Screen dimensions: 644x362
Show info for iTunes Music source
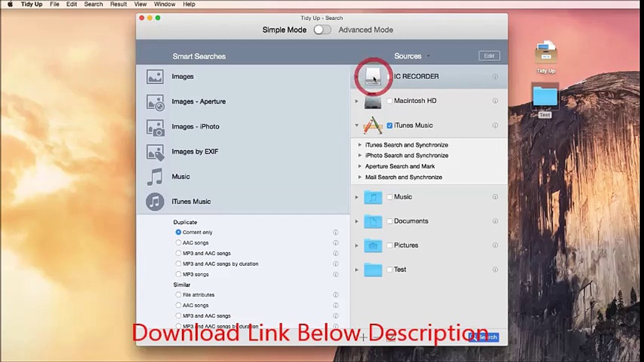495,126
